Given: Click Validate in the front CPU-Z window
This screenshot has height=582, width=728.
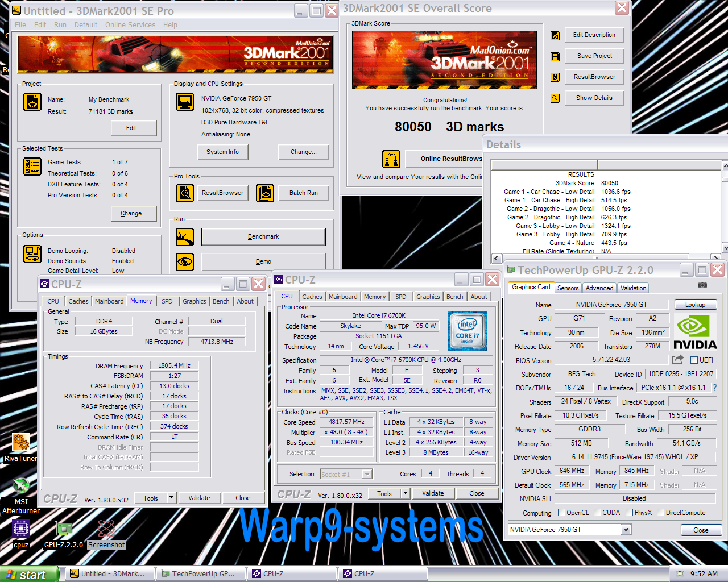Looking at the screenshot, I should [433, 493].
